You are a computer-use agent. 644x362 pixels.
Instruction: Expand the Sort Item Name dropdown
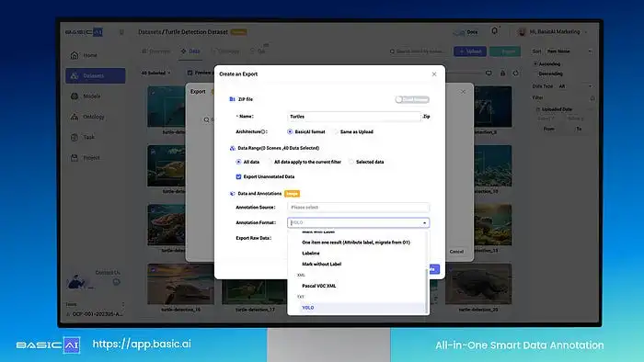tap(569, 51)
